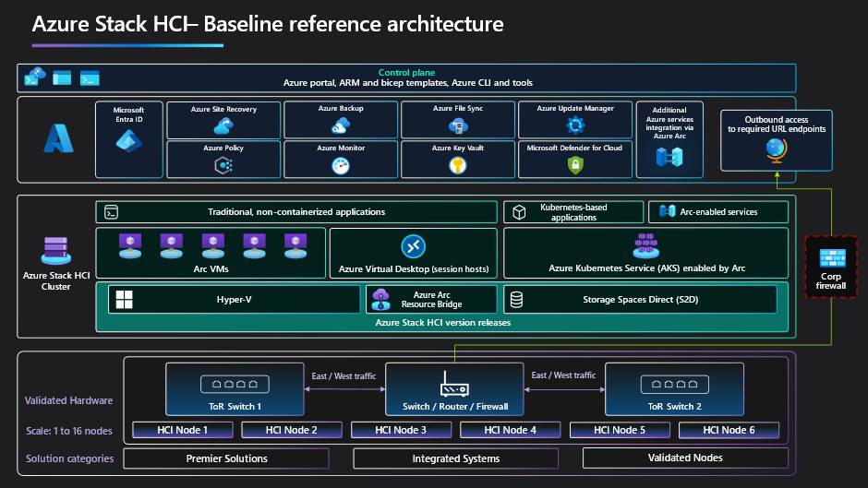Viewport: 868px width, 488px height.
Task: Click the Azure Arc Resource Bridge icon
Action: pyautogui.click(x=380, y=299)
